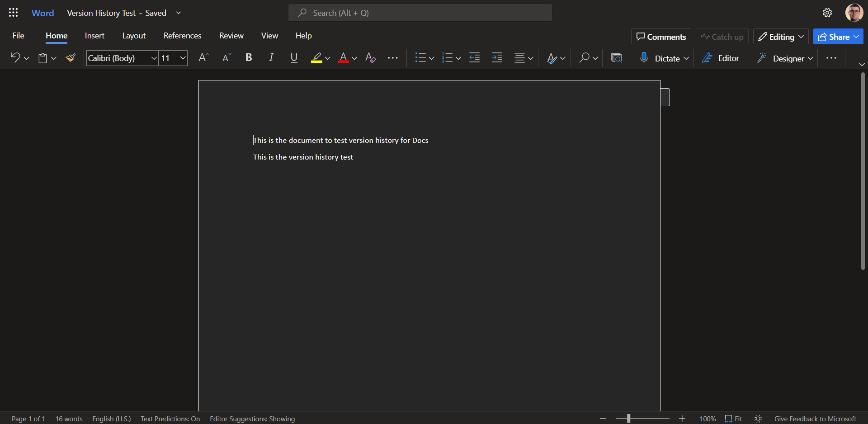This screenshot has width=868, height=424.
Task: Click into the Search box
Action: pyautogui.click(x=420, y=13)
